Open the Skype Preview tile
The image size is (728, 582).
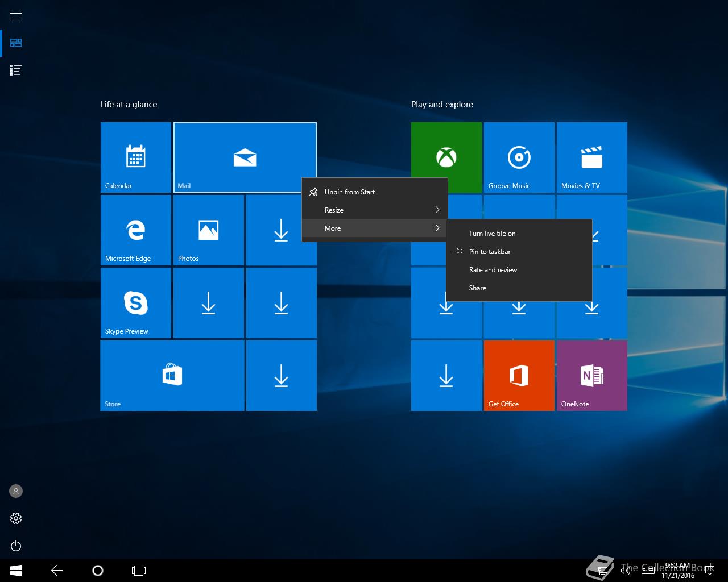pyautogui.click(x=136, y=303)
